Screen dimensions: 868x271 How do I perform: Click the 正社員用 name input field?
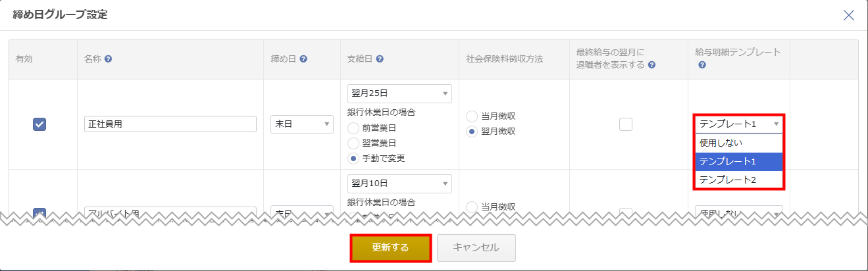click(170, 124)
